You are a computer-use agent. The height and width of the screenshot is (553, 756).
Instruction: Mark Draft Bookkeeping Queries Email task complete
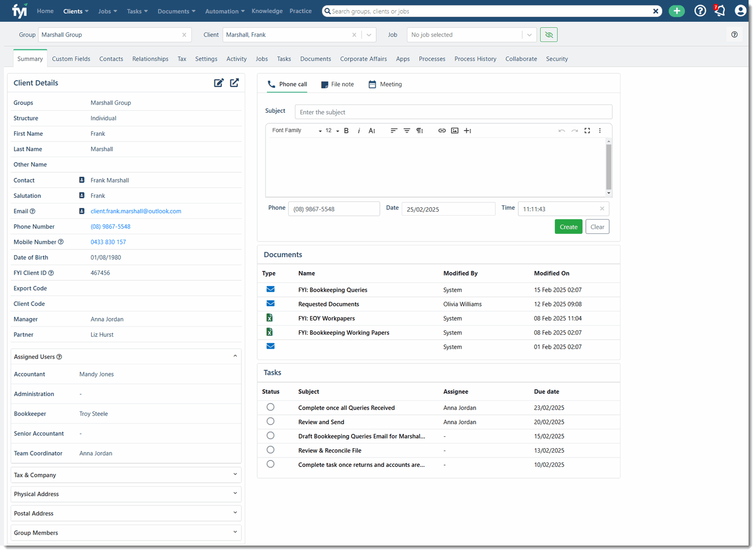(270, 436)
